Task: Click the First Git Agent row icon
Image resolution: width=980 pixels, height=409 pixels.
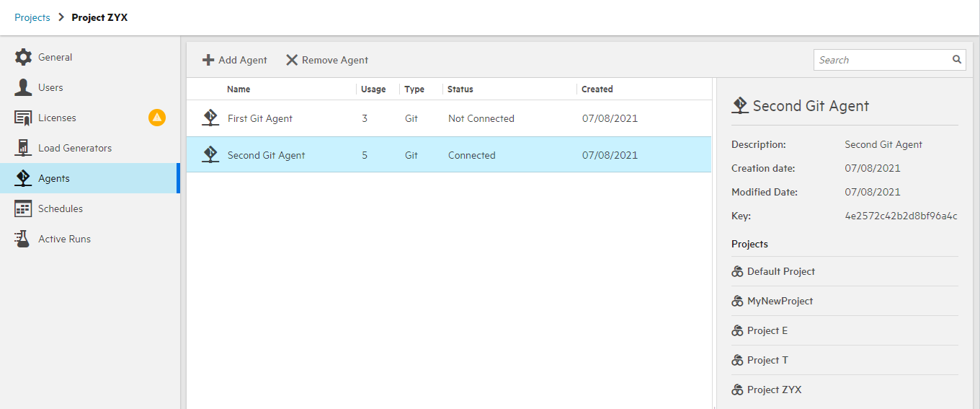Action: pos(210,118)
